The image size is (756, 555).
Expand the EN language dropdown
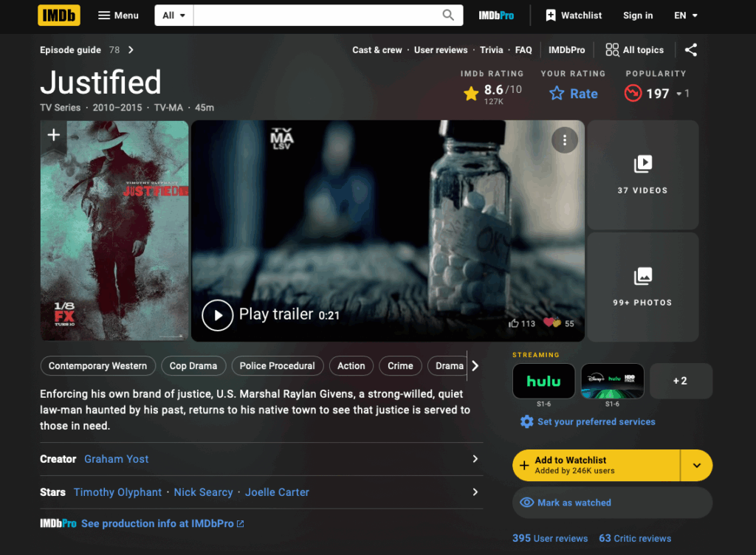pos(685,15)
